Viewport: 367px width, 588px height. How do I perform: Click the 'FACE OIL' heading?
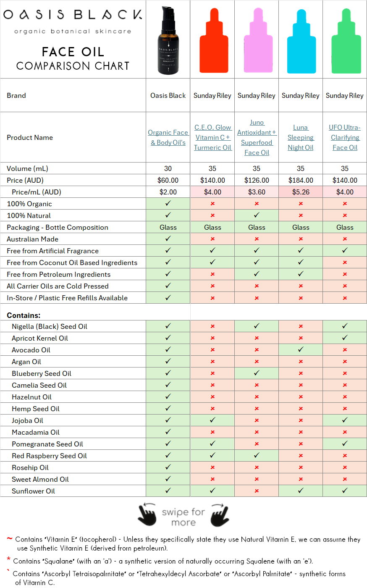73,52
